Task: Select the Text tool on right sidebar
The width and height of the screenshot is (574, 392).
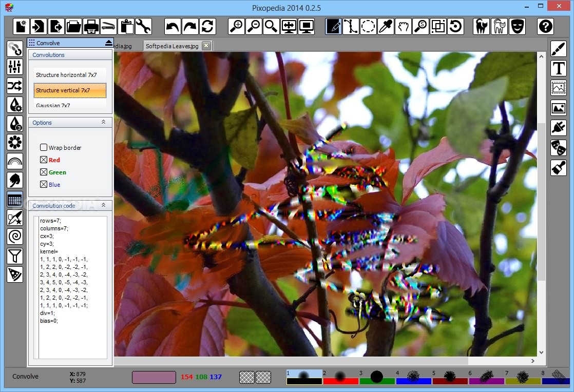Action: click(559, 68)
